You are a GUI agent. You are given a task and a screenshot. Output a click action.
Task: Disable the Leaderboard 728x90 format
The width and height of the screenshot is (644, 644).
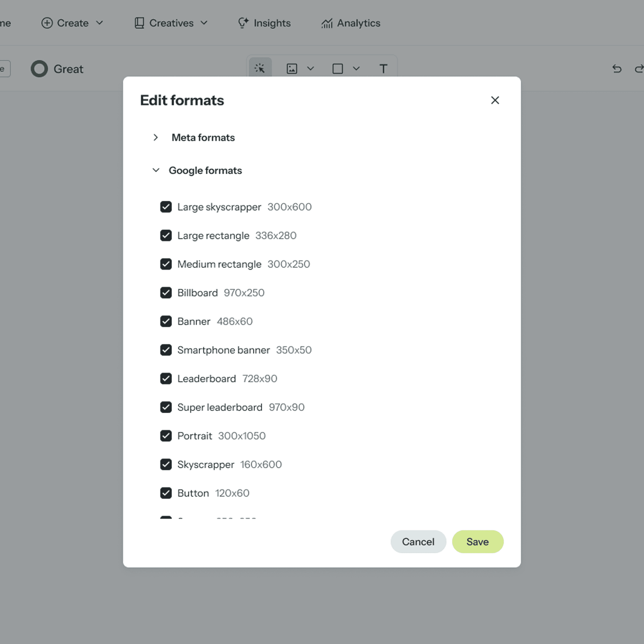(166, 378)
